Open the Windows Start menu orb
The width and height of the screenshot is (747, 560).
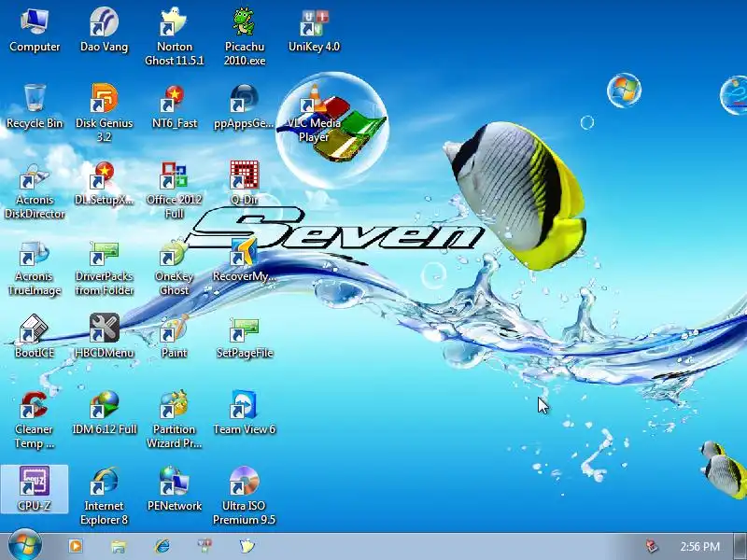[x=25, y=545]
